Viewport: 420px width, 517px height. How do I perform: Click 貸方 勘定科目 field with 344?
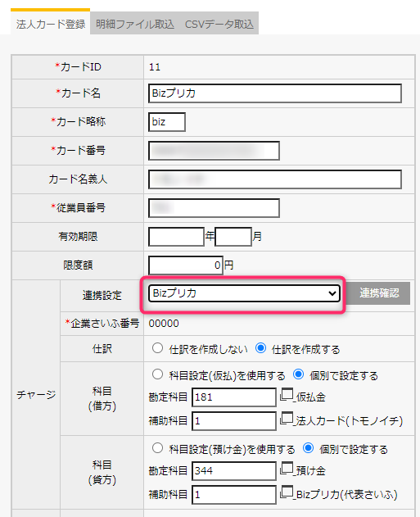(234, 471)
